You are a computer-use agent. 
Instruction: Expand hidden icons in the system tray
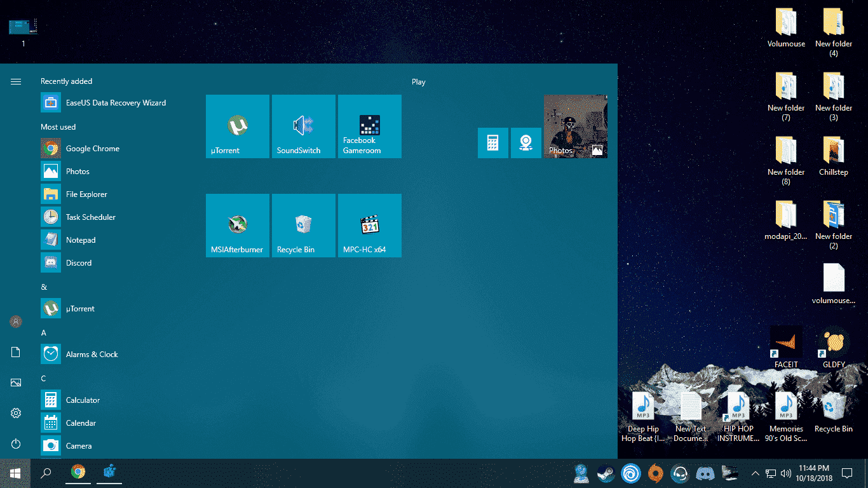pyautogui.click(x=755, y=473)
